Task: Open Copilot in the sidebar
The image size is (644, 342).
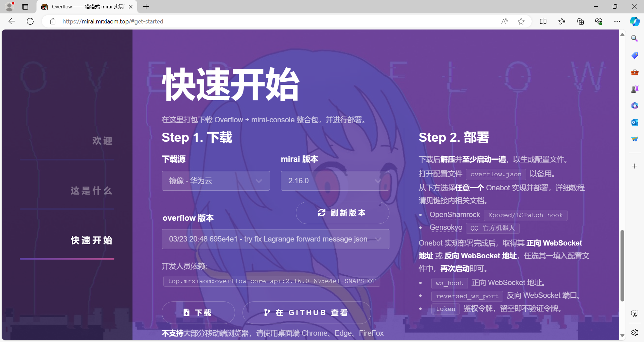Action: point(635,21)
